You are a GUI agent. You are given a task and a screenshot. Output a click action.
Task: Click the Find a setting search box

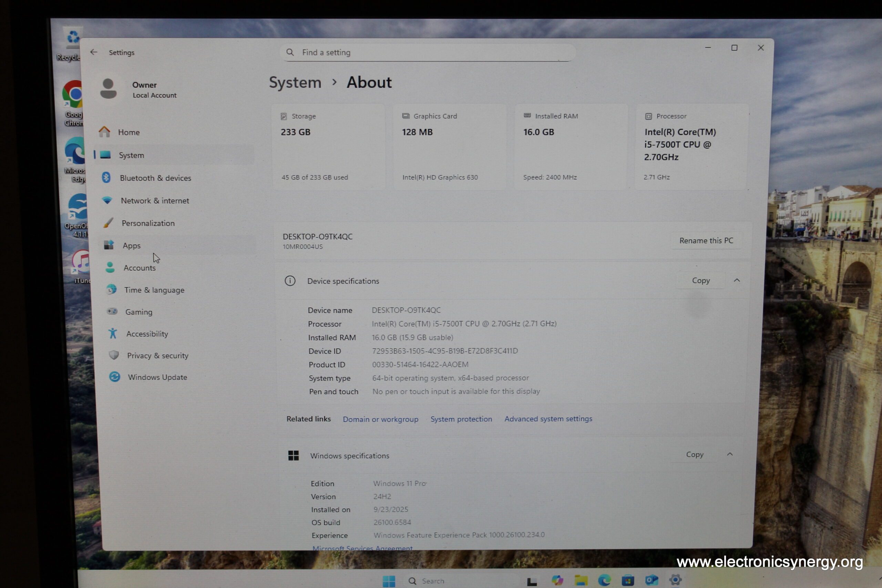[428, 52]
